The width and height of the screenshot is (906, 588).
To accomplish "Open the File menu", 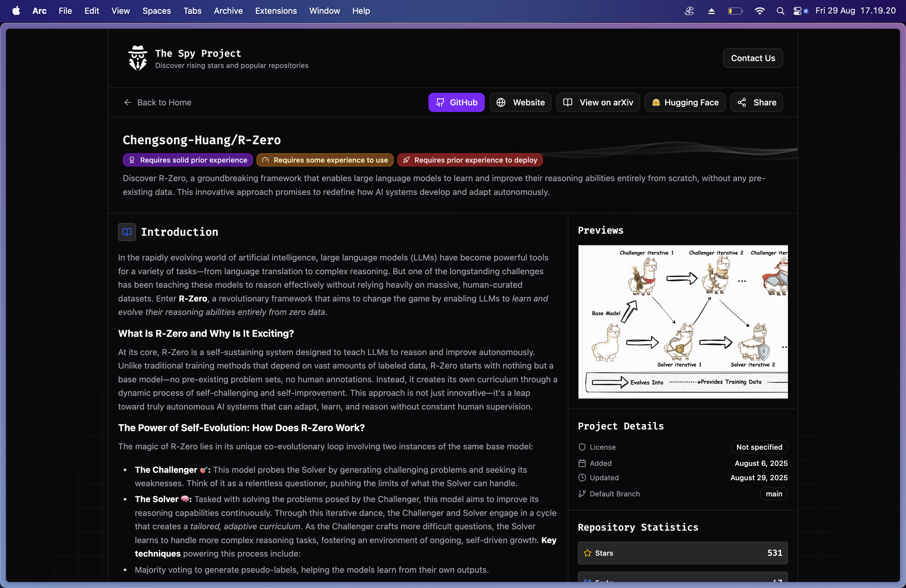I will click(65, 11).
